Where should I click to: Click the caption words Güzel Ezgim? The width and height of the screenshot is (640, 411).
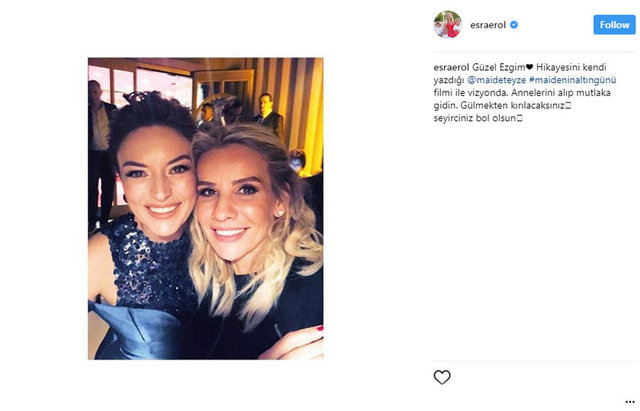coord(499,67)
